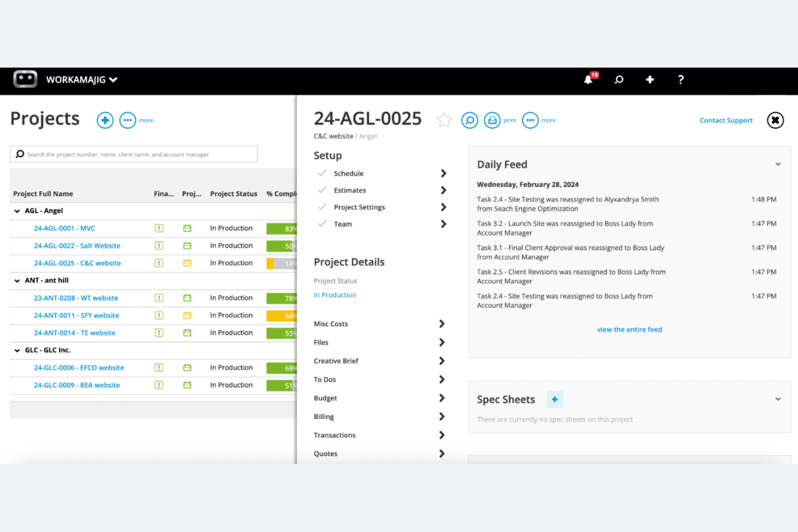Screen dimensions: 798x532
Task: Click schedule calendar icon for 24-GLC-0006 - EFCO website
Action: click(187, 368)
